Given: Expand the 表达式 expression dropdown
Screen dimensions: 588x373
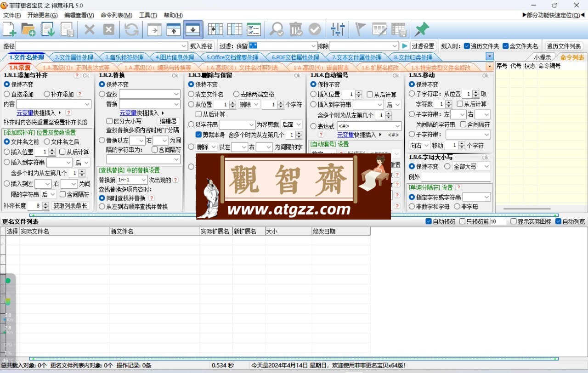Looking at the screenshot, I should 397,126.
